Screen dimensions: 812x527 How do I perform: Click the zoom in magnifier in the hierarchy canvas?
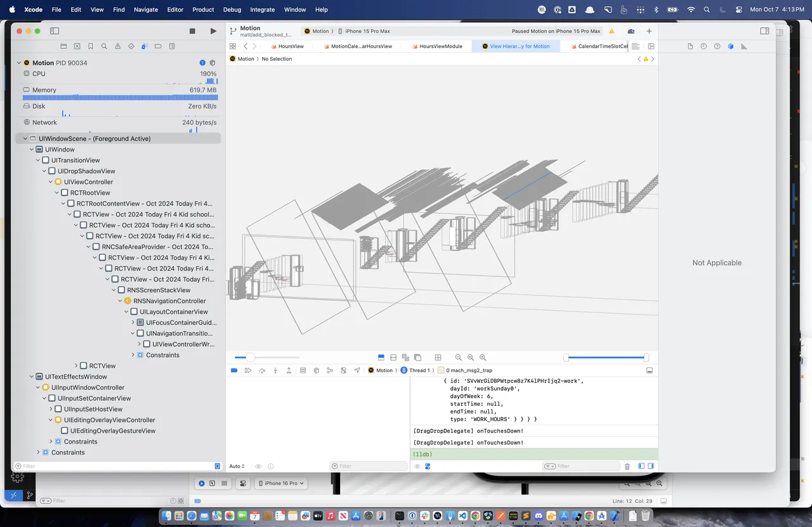coord(483,358)
